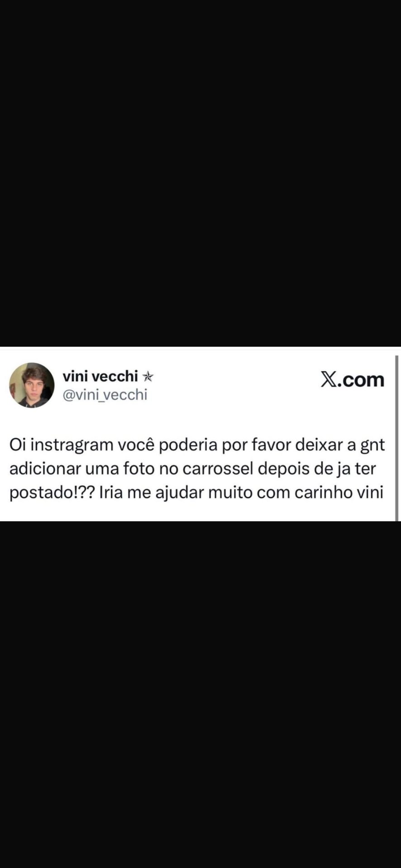Screen dimensions: 401x868
Task: Select the word instragram in the post
Action: point(72,445)
